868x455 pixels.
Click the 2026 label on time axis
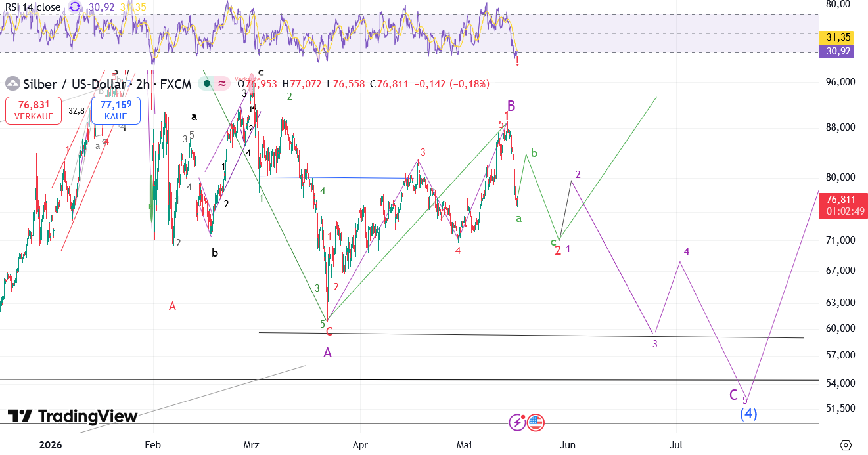coord(50,444)
